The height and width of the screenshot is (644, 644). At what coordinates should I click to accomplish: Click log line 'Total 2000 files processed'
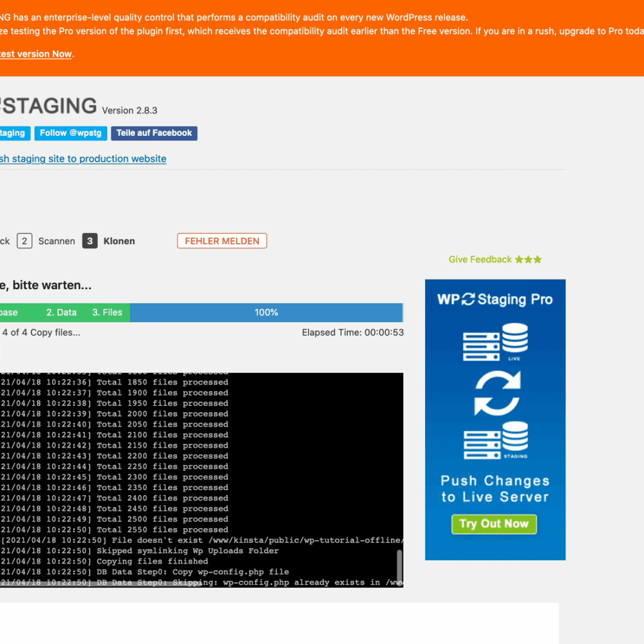[162, 414]
